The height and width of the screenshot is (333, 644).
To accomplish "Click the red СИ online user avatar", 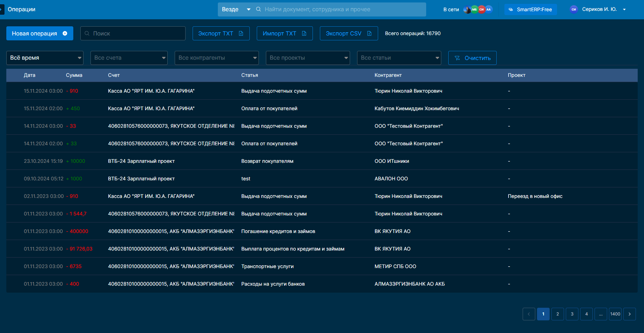I will pos(482,9).
